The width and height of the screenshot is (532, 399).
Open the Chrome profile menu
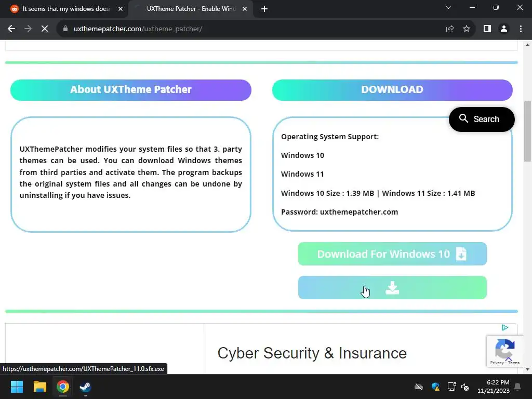coord(504,29)
